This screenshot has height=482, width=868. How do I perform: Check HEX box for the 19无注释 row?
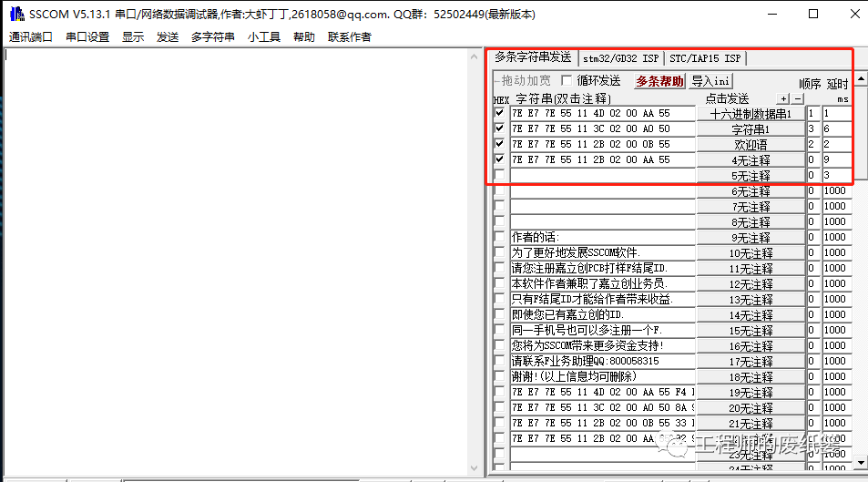click(499, 392)
